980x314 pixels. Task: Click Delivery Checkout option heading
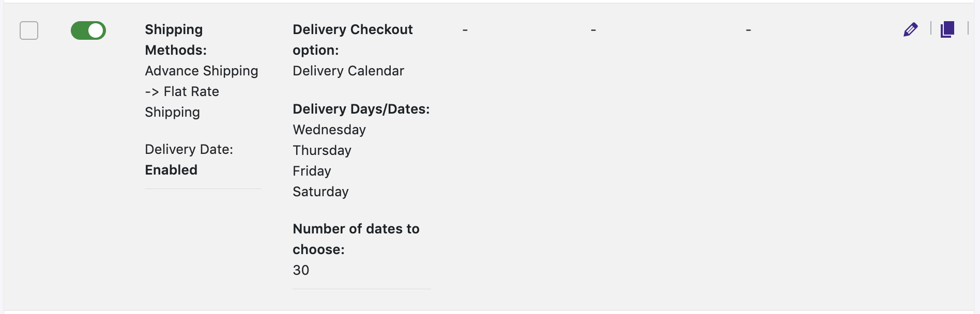pos(352,40)
